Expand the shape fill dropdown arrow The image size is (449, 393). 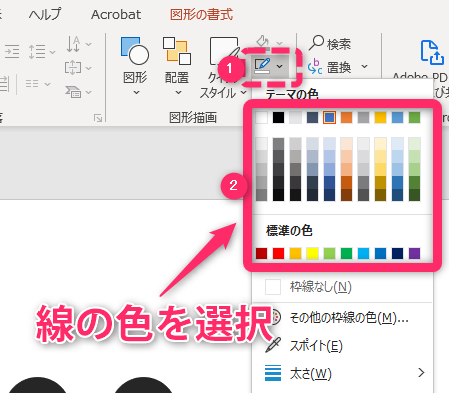[x=279, y=43]
